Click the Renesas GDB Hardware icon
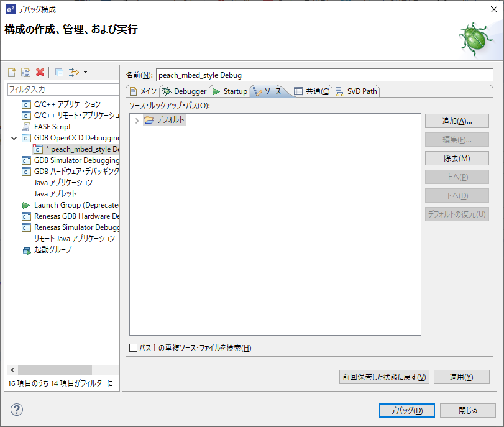The height and width of the screenshot is (427, 504). 26,216
